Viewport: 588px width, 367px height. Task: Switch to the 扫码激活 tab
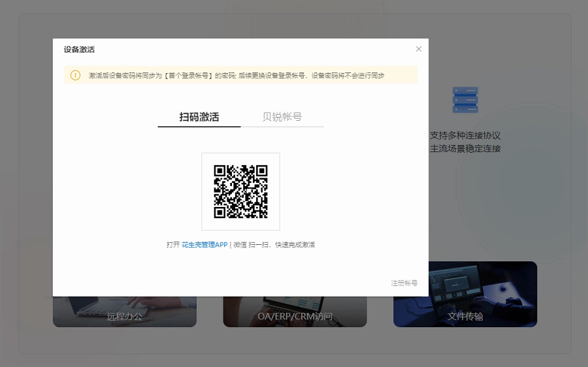click(199, 117)
